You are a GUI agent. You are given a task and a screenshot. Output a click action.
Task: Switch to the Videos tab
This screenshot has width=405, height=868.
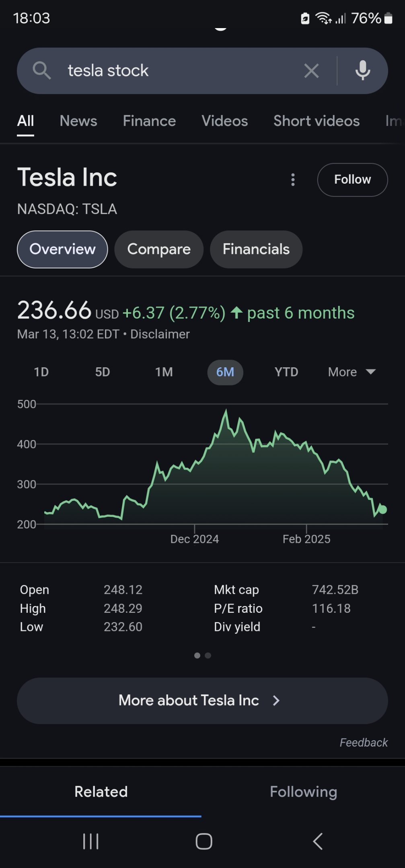pos(225,121)
